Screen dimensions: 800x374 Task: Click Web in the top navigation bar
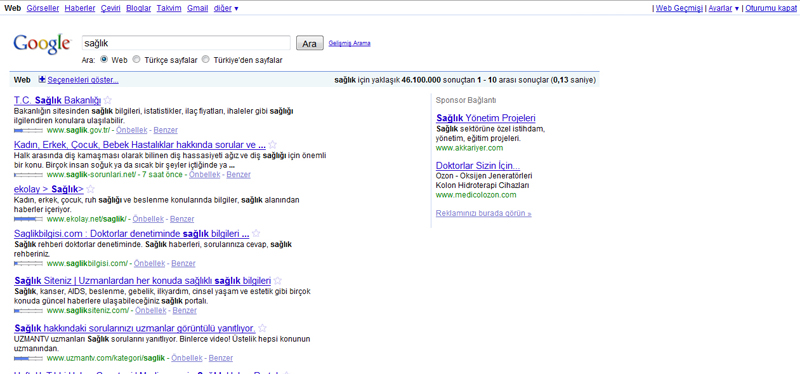(x=13, y=8)
